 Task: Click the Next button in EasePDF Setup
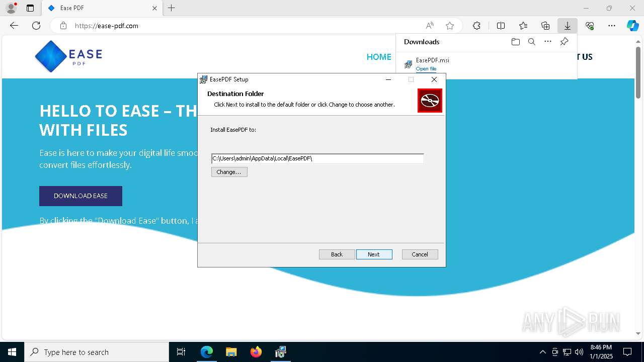click(374, 254)
